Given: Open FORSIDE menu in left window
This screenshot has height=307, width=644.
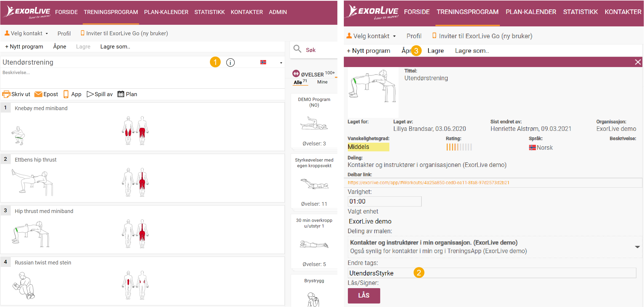Looking at the screenshot, I should pos(67,12).
